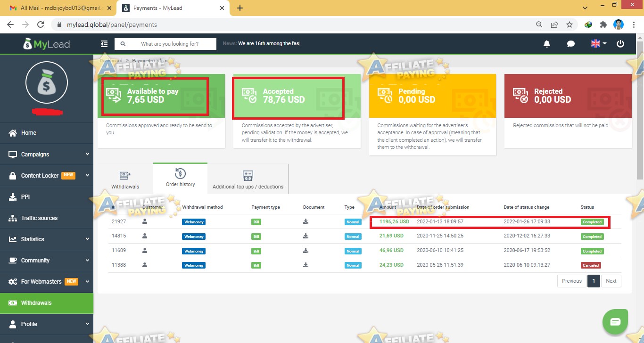The image size is (644, 343).
Task: Open the live chat bubble
Action: (615, 321)
